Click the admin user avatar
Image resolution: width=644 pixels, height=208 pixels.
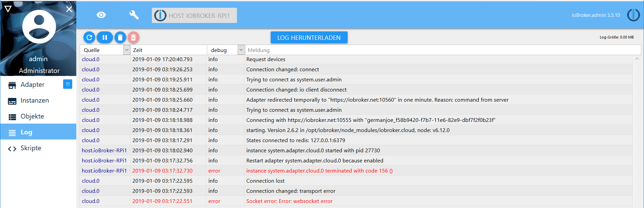(39, 27)
